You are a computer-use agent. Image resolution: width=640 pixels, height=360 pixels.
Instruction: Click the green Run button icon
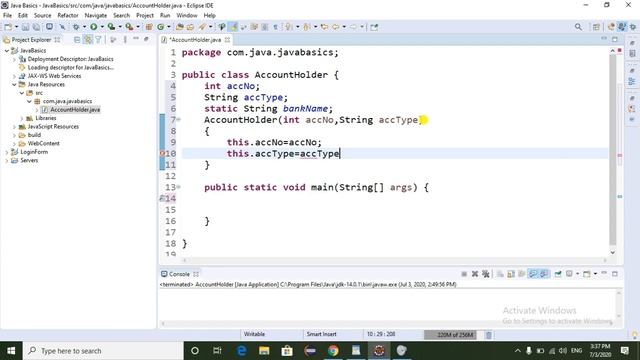pyautogui.click(x=93, y=27)
